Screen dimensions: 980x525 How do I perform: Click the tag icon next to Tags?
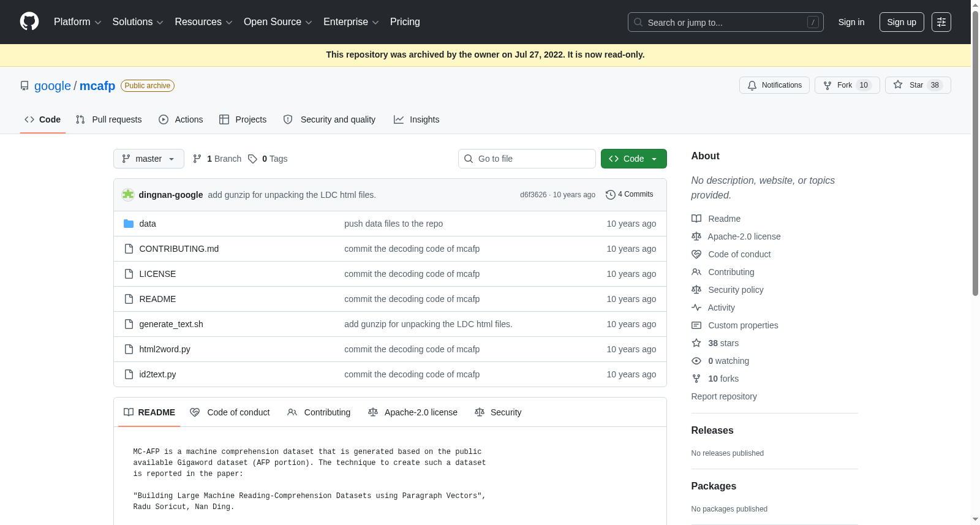[x=252, y=159]
